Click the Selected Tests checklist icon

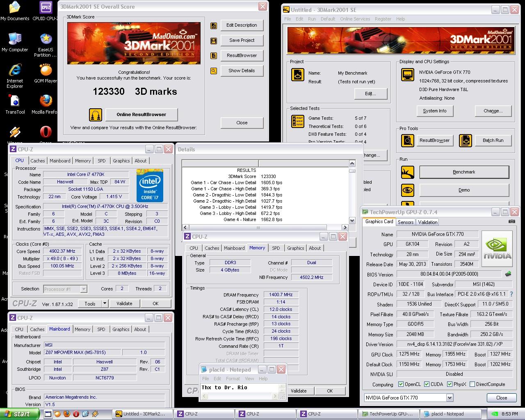(298, 121)
